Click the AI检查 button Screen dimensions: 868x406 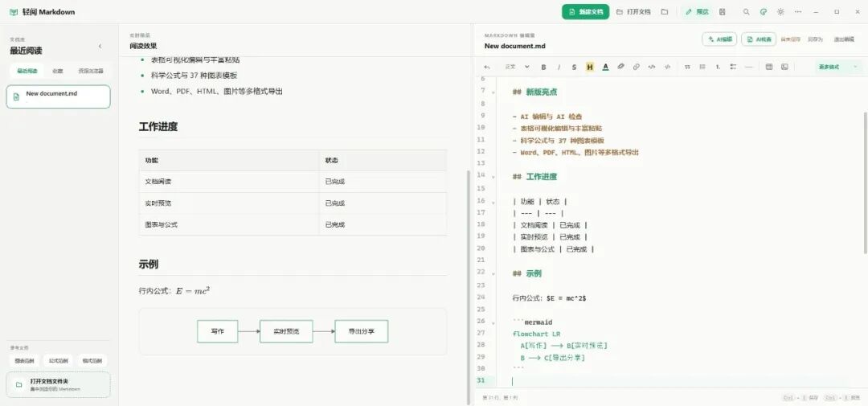pyautogui.click(x=759, y=39)
